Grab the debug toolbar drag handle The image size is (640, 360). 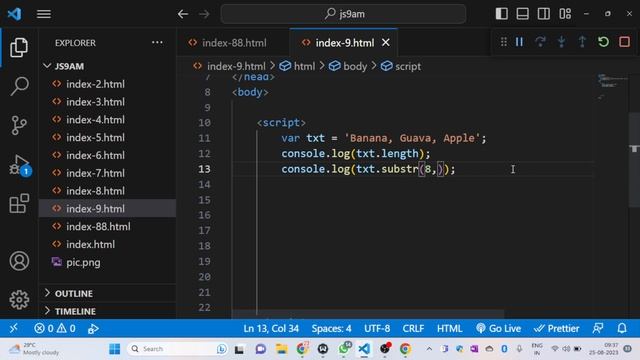pos(504,42)
